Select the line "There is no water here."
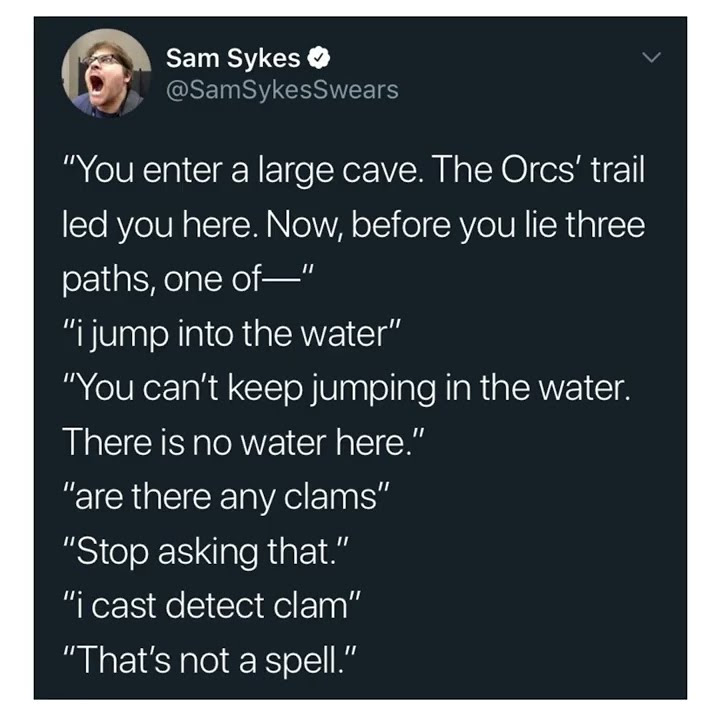The height and width of the screenshot is (720, 720). pyautogui.click(x=242, y=443)
